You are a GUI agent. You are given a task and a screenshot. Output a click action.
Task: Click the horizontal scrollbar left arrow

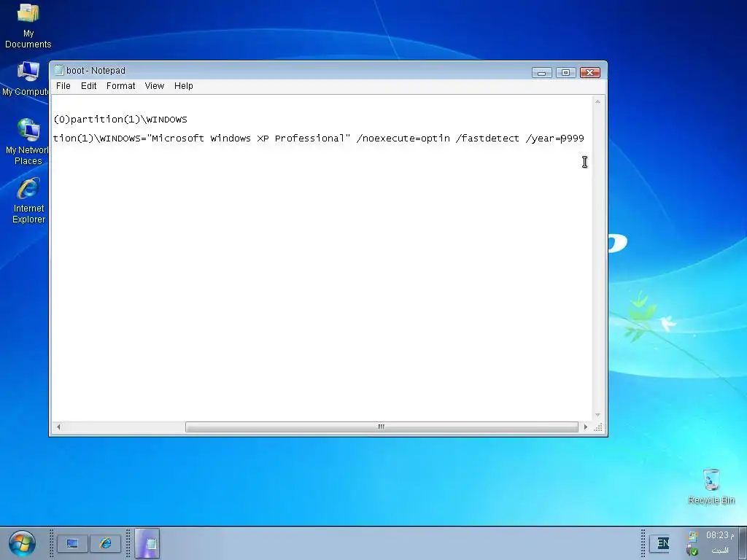click(x=58, y=427)
